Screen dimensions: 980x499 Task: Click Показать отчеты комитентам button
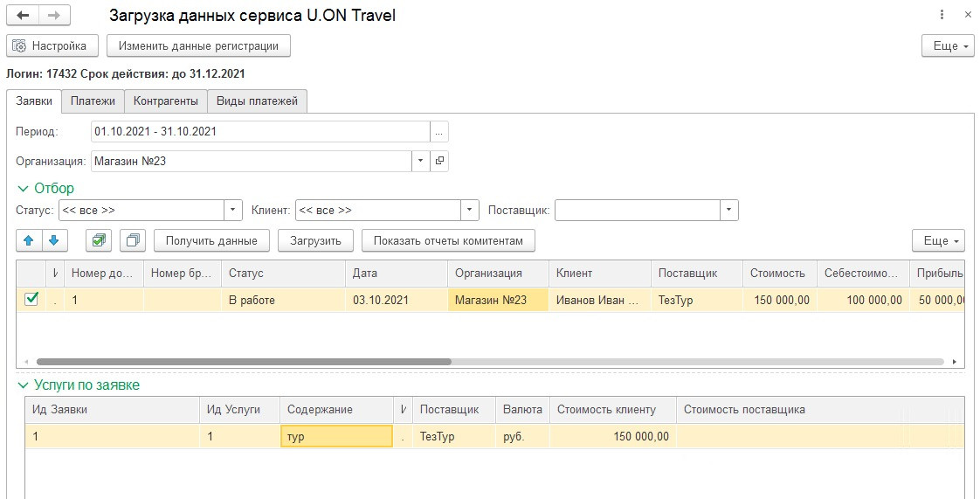(x=448, y=240)
